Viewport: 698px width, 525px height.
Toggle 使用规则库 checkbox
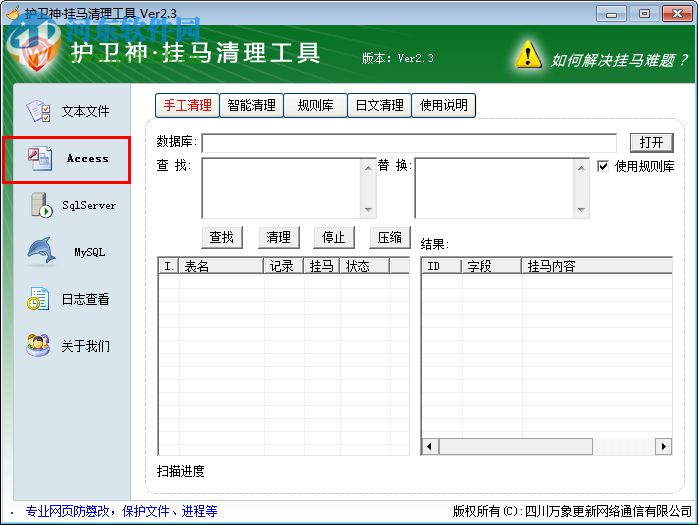tap(602, 166)
